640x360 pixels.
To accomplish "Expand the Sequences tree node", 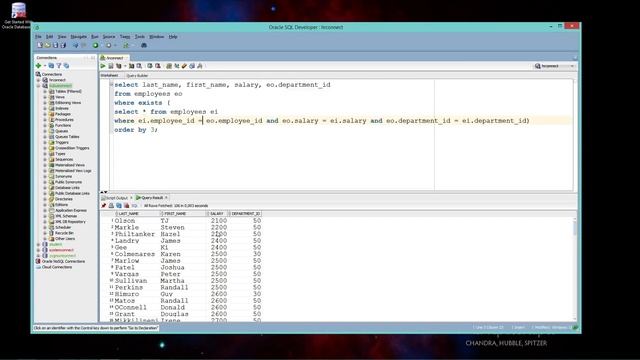I will coord(45,160).
